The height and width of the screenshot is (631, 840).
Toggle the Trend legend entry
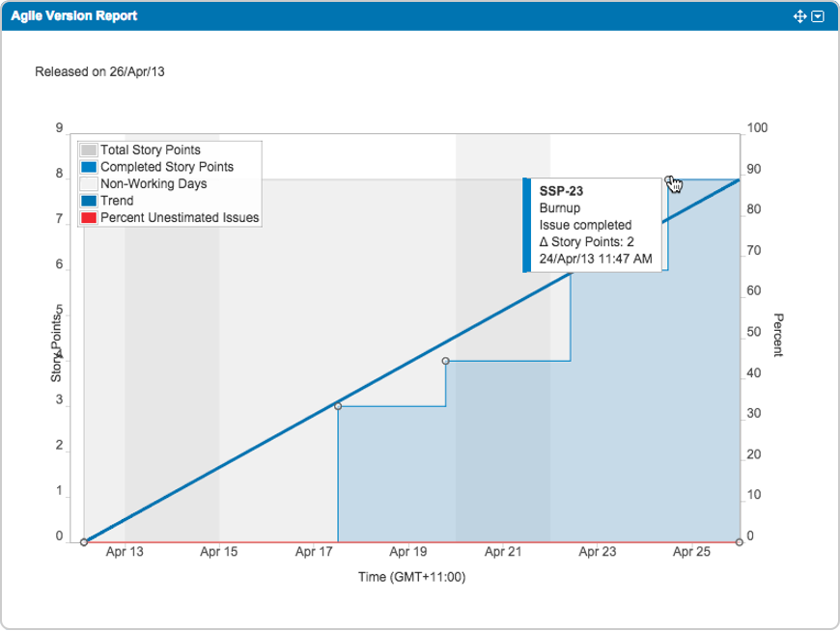pyautogui.click(x=117, y=201)
